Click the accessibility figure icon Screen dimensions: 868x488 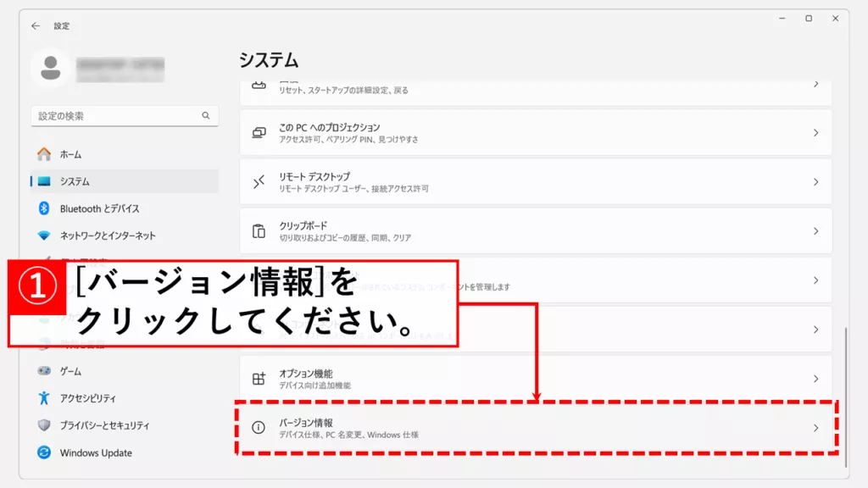[x=44, y=398]
